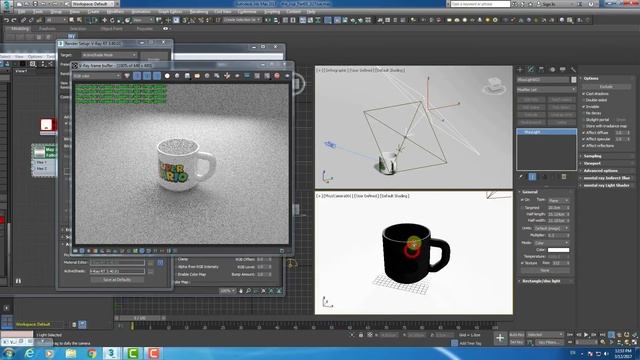Toggle Pin Stack below modifier stack
Image resolution: width=640 pixels, height=360 pixels.
pos(522,177)
